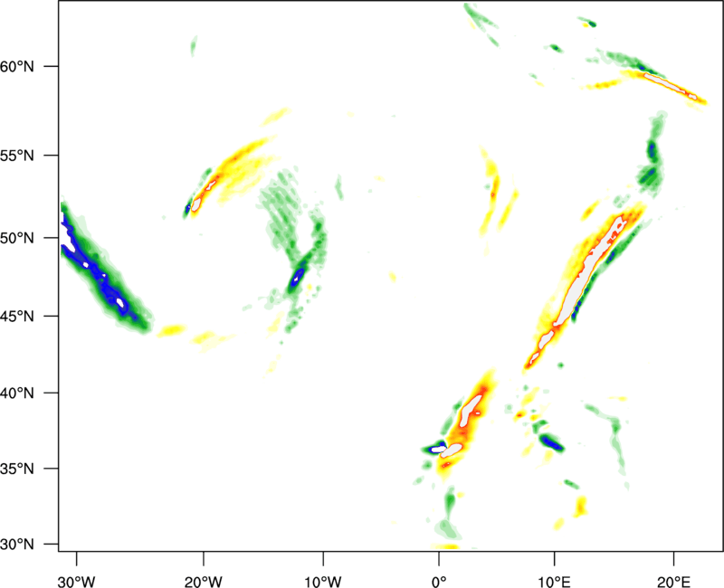Click the blue patch near 36°N 10°E
This screenshot has width=724, height=588.
[x=551, y=443]
